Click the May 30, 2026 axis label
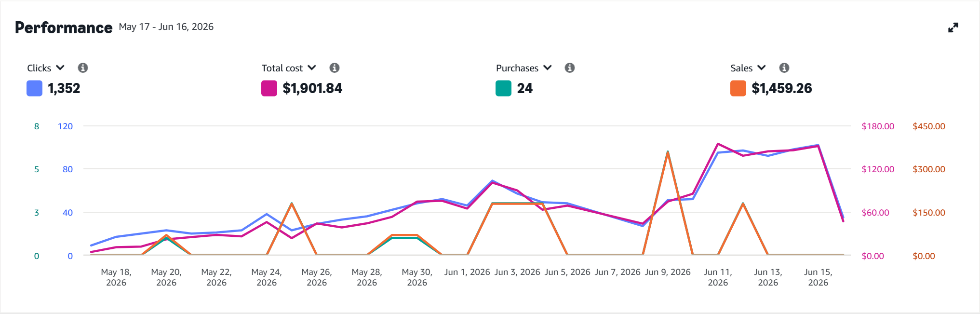 click(x=417, y=277)
